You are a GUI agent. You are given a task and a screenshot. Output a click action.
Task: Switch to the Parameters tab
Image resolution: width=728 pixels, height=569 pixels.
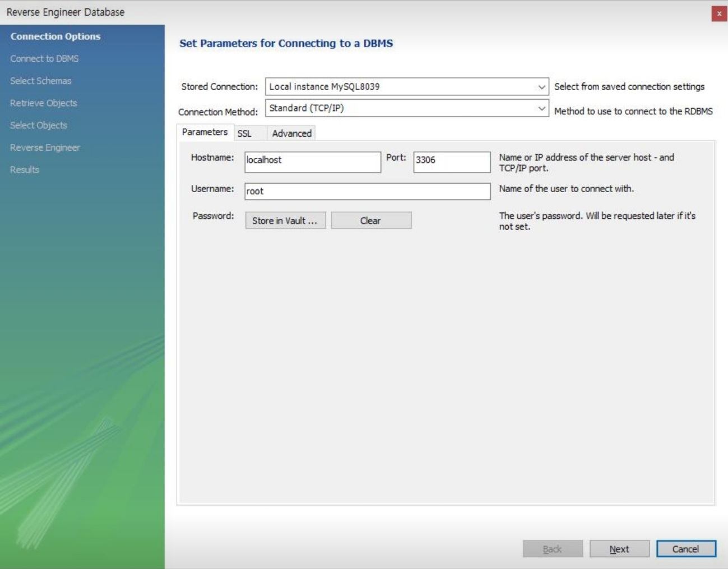coord(205,132)
